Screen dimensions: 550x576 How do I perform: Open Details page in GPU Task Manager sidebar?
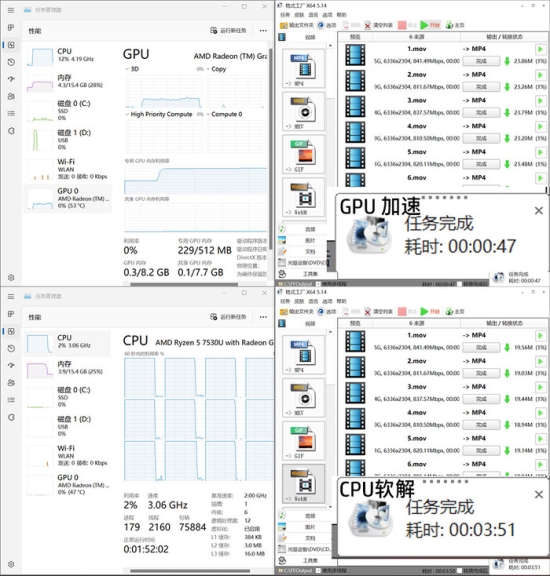11,114
